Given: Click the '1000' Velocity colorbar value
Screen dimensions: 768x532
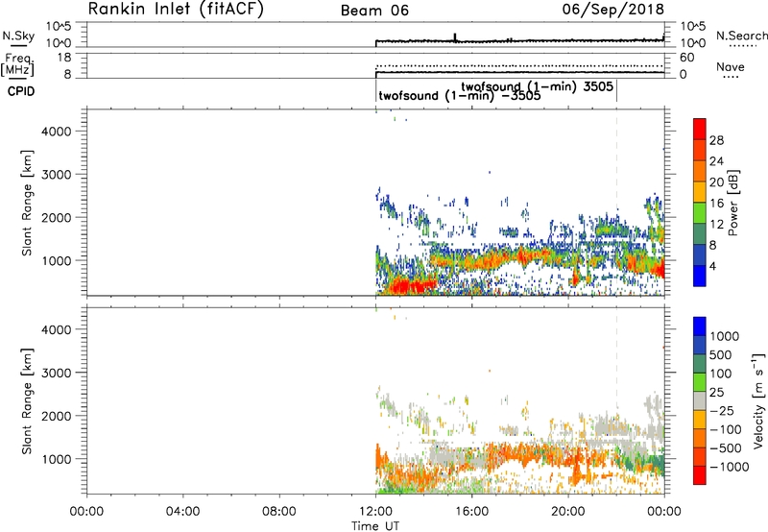Looking at the screenshot, I should tap(724, 336).
